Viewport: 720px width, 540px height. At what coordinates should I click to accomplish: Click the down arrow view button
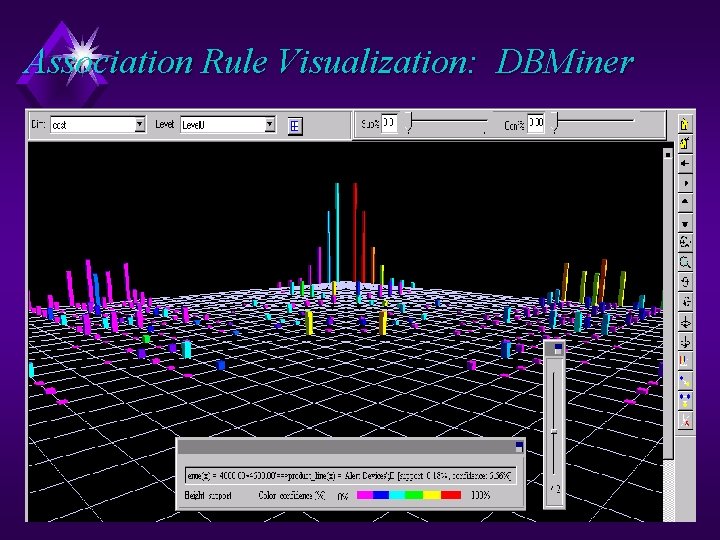point(685,224)
